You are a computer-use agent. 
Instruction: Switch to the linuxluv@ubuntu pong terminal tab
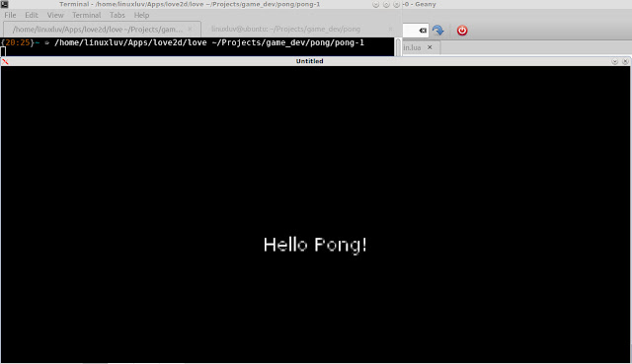coord(298,29)
